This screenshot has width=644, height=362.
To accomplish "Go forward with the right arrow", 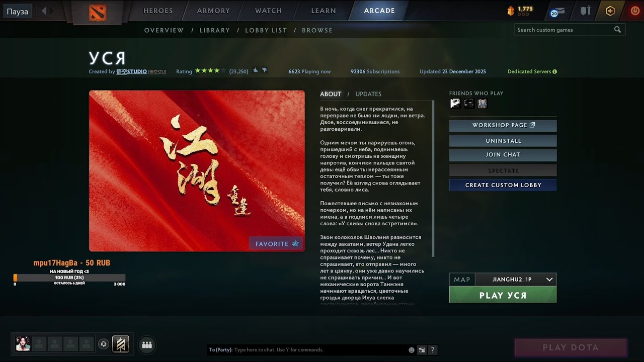I will tap(52, 11).
